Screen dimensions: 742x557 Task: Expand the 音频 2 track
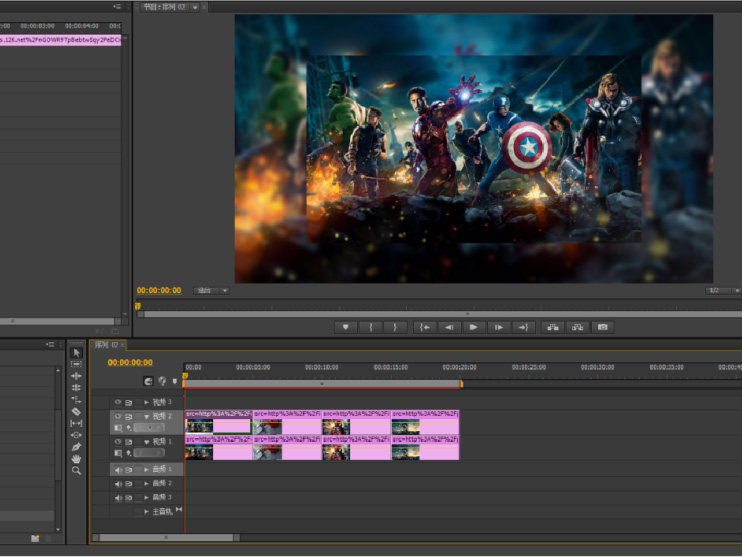click(147, 484)
